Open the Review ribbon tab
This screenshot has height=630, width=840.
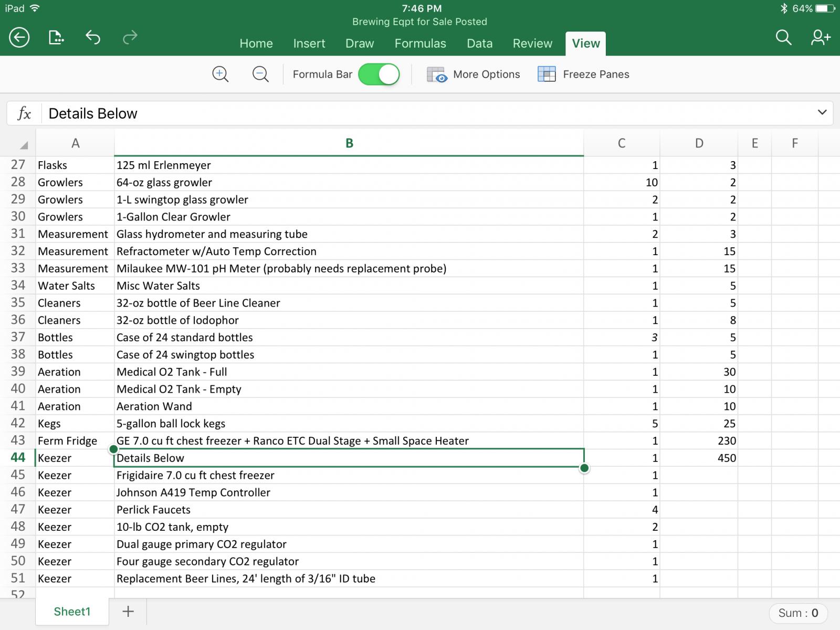(532, 44)
